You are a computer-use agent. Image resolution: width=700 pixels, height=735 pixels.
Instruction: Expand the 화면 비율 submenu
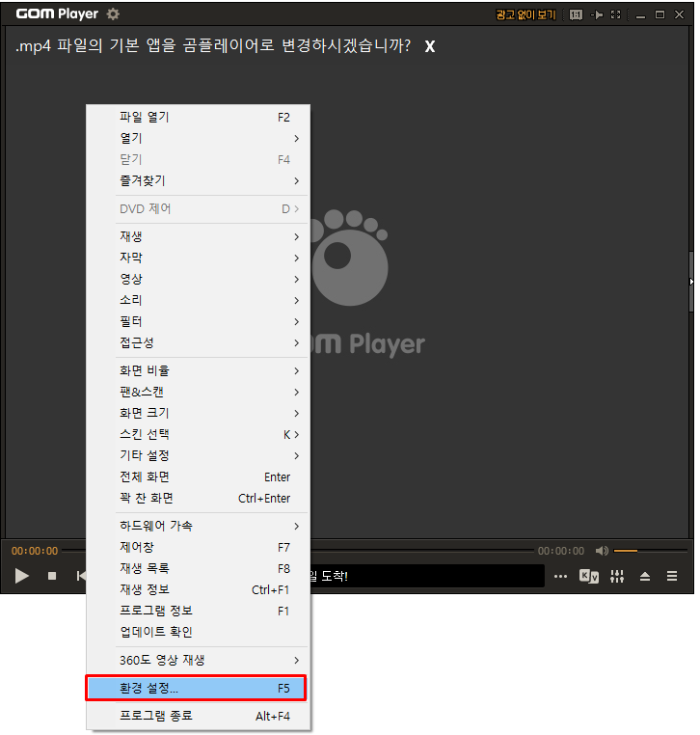(198, 370)
